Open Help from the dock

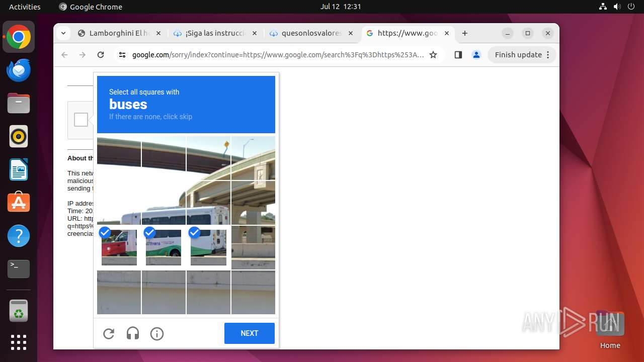coord(19,236)
